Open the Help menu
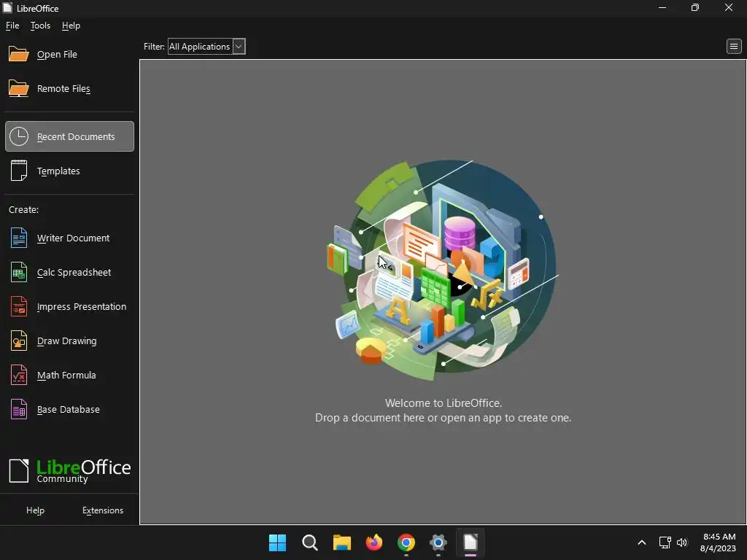This screenshot has height=560, width=747. [71, 26]
